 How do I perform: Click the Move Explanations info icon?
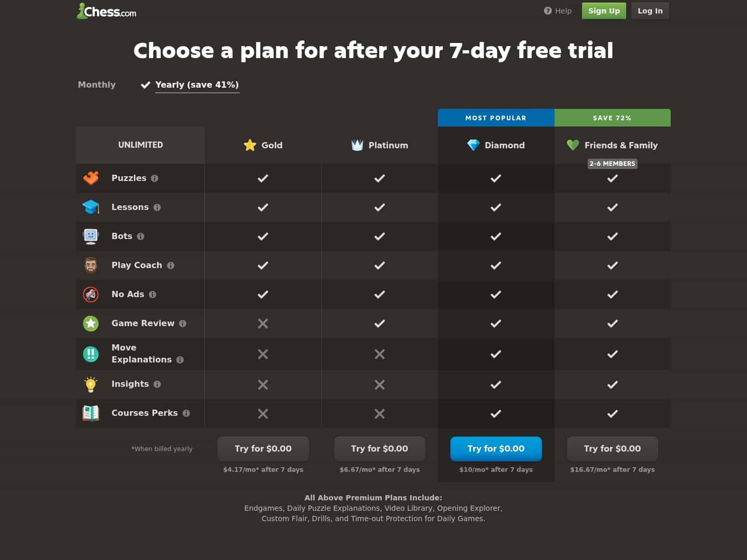pyautogui.click(x=180, y=360)
